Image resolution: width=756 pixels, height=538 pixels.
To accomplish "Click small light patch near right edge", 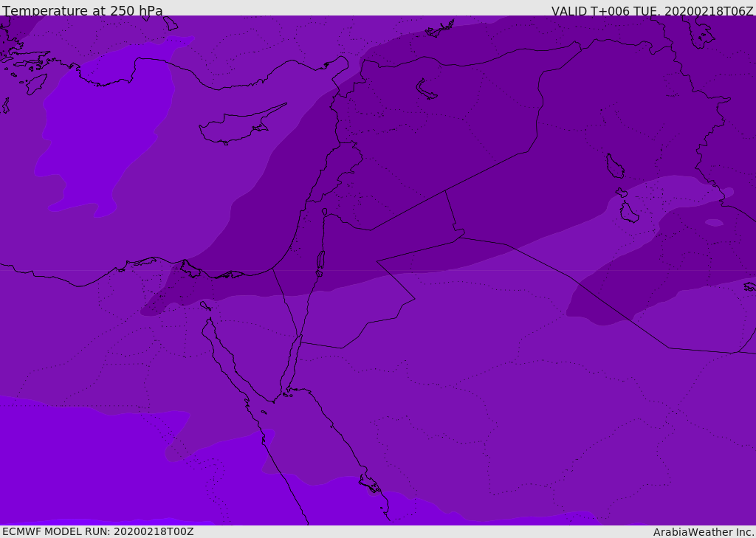I will point(714,222).
